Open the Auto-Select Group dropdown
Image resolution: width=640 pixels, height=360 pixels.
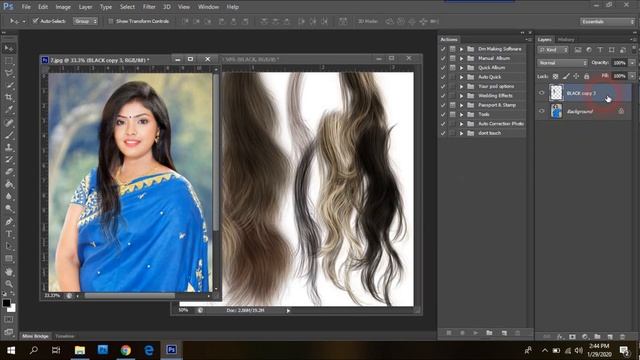[85, 21]
